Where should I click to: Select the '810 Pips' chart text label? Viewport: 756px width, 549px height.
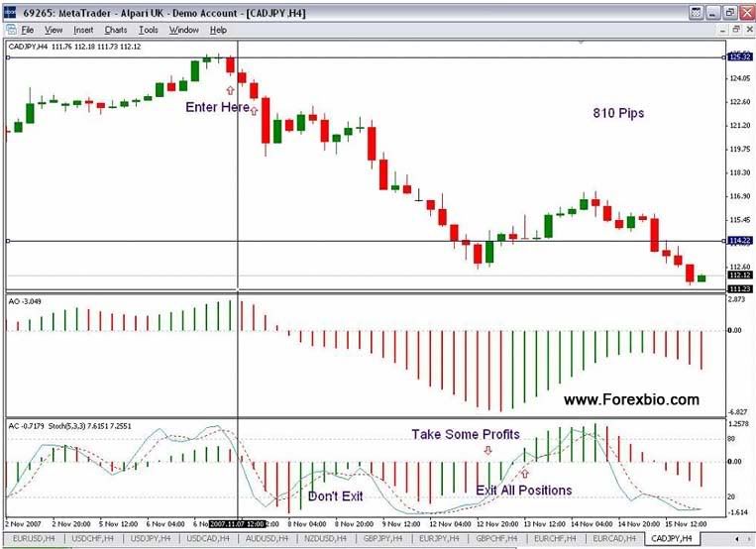(618, 113)
